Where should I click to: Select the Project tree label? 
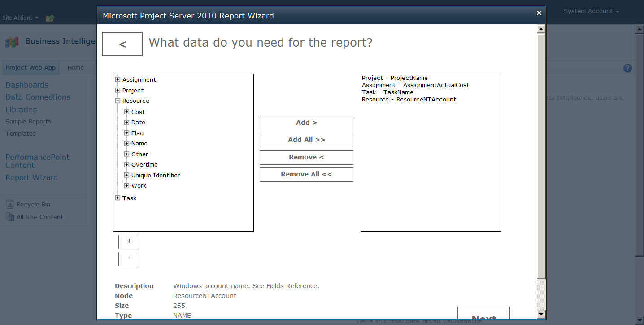[133, 90]
